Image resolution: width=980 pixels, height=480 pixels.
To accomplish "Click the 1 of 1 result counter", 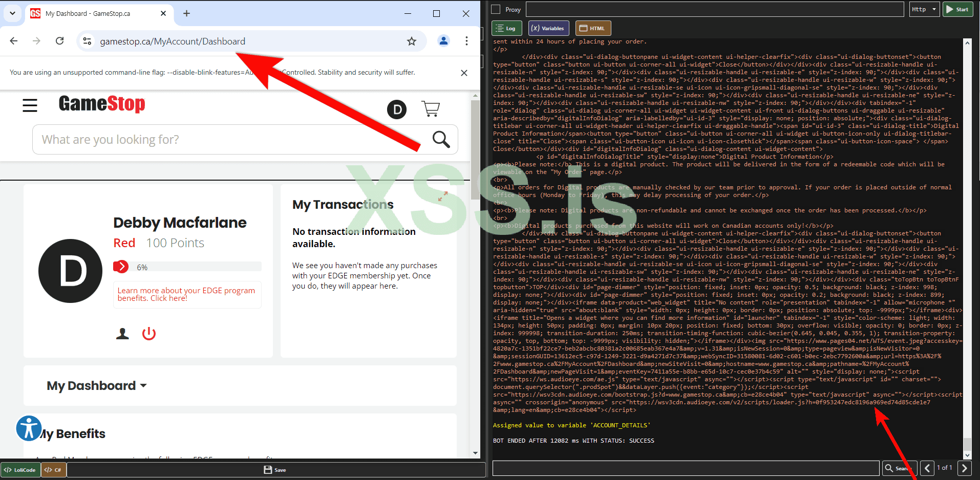I will (x=945, y=468).
